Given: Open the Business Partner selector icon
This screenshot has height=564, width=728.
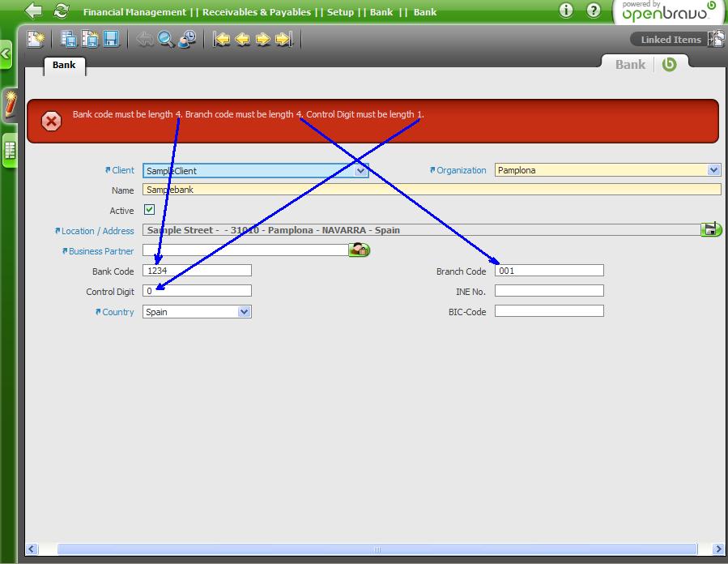Looking at the screenshot, I should (359, 250).
